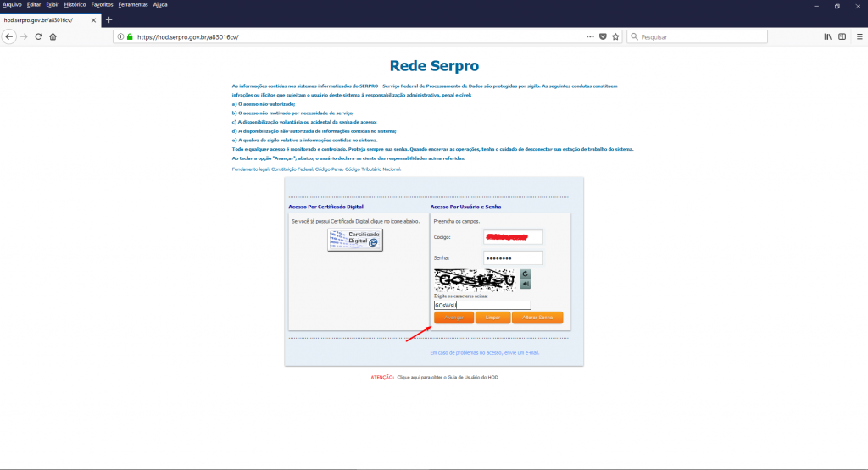The image size is (868, 470).
Task: Click the Pocket save icon
Action: [603, 37]
